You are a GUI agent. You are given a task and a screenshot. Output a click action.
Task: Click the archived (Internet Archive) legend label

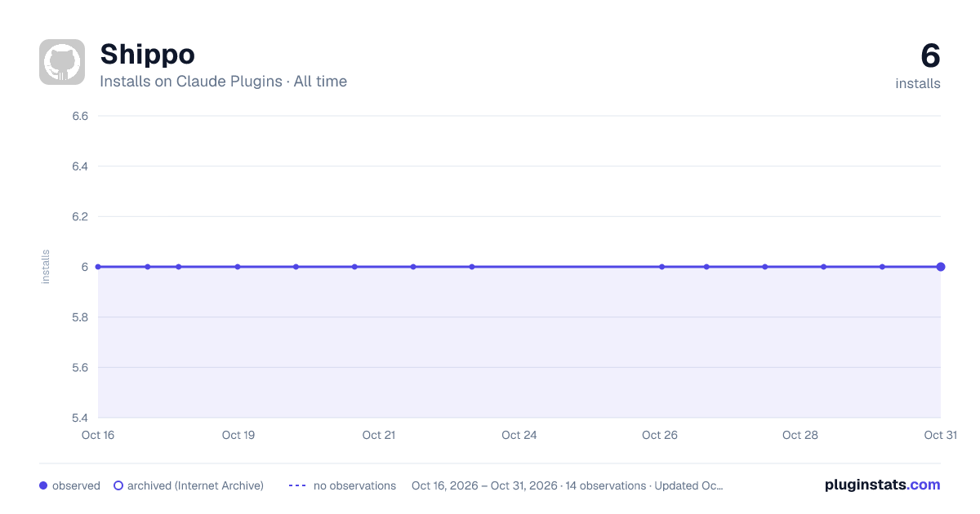tap(195, 485)
